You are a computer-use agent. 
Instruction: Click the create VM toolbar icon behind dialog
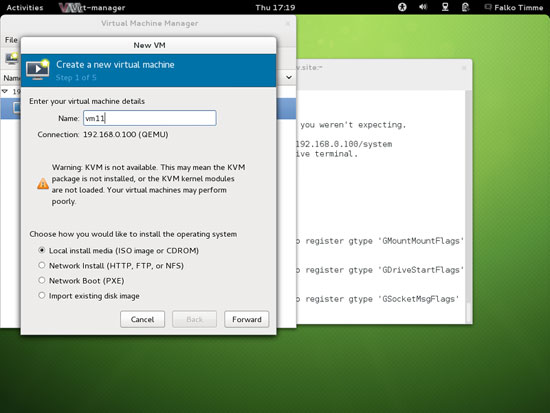[x=12, y=58]
